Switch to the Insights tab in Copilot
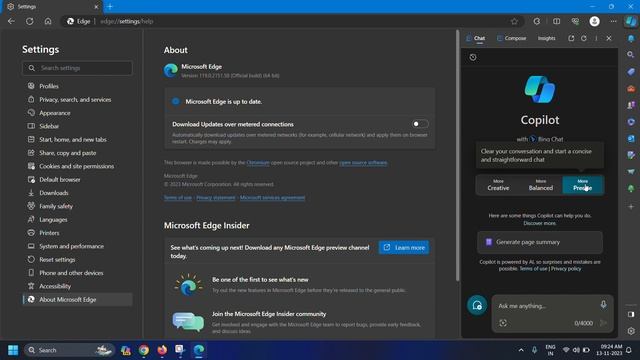The width and height of the screenshot is (640, 360). point(547,38)
